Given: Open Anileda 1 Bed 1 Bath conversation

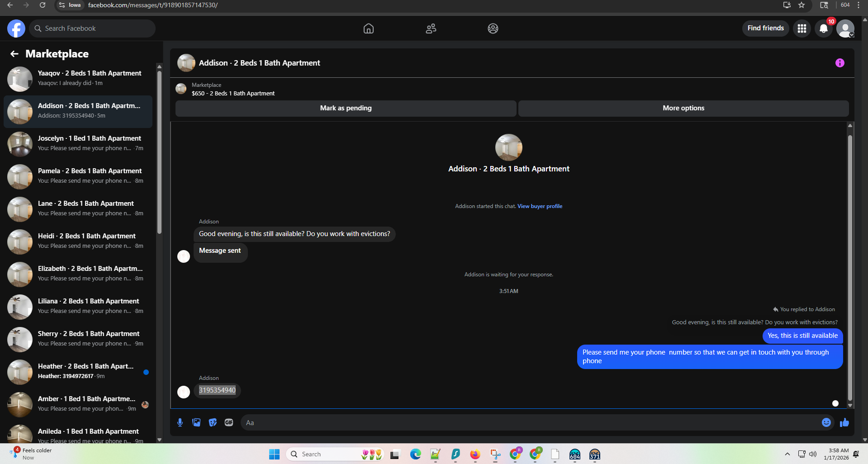Looking at the screenshot, I should [78, 433].
